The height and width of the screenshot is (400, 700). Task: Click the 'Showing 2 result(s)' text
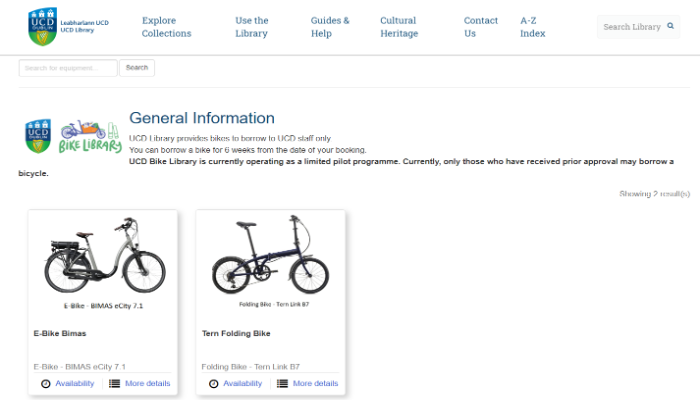(654, 194)
